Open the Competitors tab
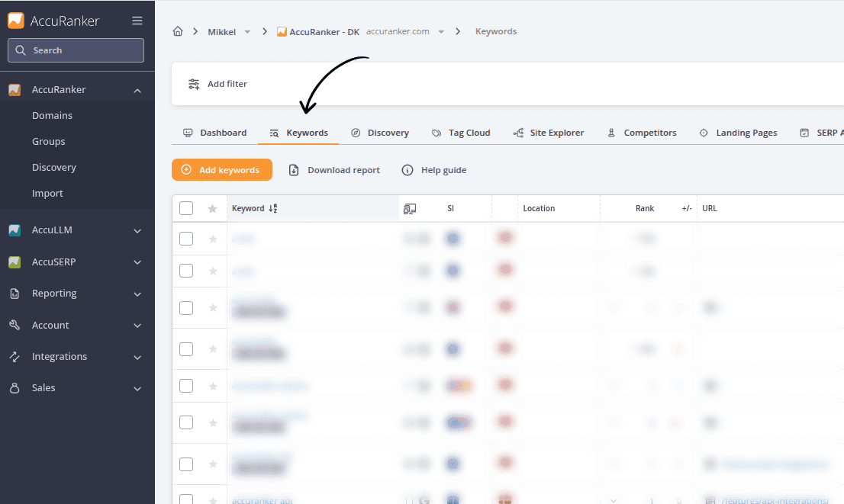 click(x=642, y=133)
